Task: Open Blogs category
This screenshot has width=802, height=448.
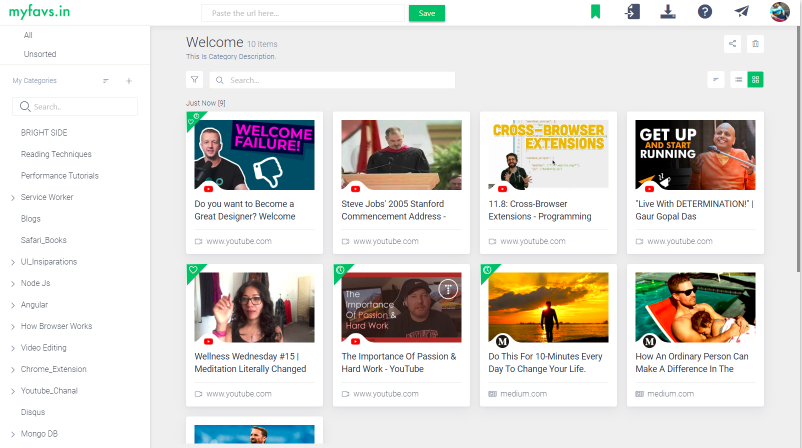Action: coord(31,218)
